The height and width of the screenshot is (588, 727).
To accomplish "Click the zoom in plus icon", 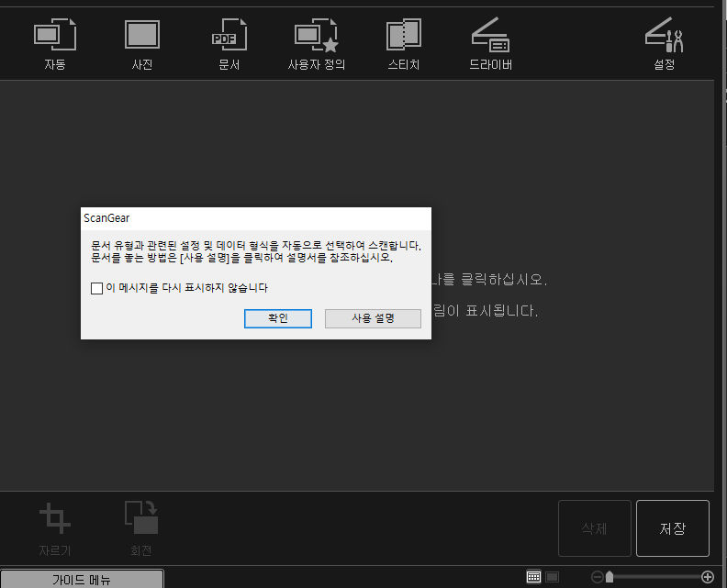I will pos(708,577).
